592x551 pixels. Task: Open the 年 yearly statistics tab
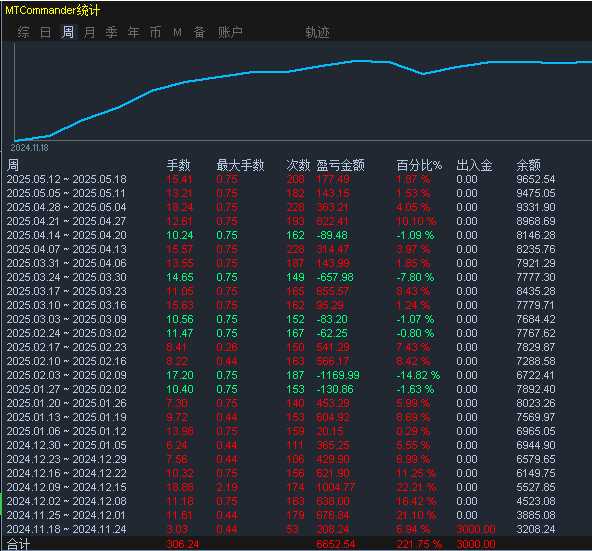click(x=133, y=32)
